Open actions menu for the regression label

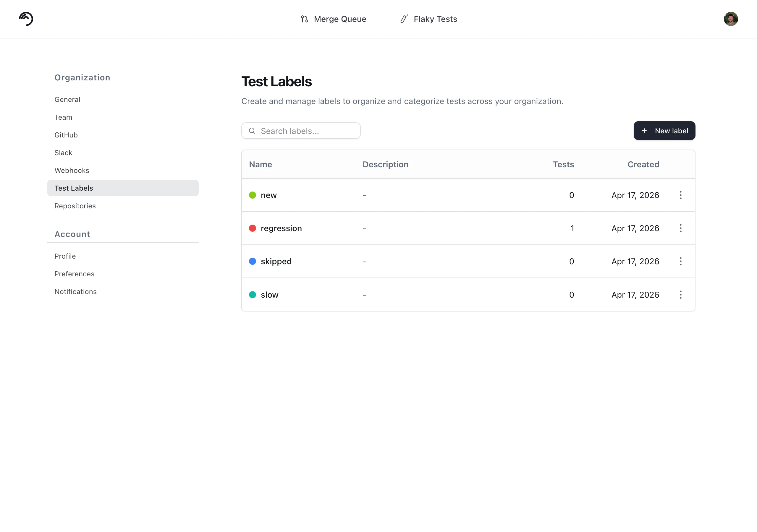click(x=680, y=228)
